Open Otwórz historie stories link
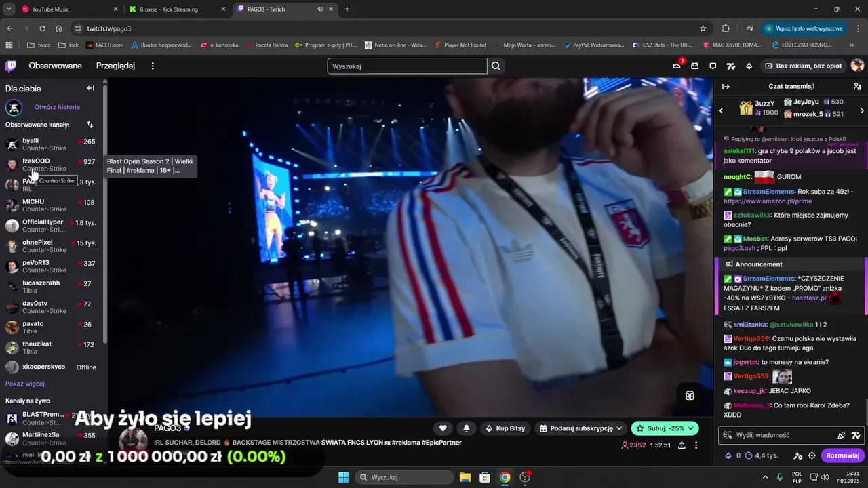Image resolution: width=868 pixels, height=488 pixels. click(57, 107)
